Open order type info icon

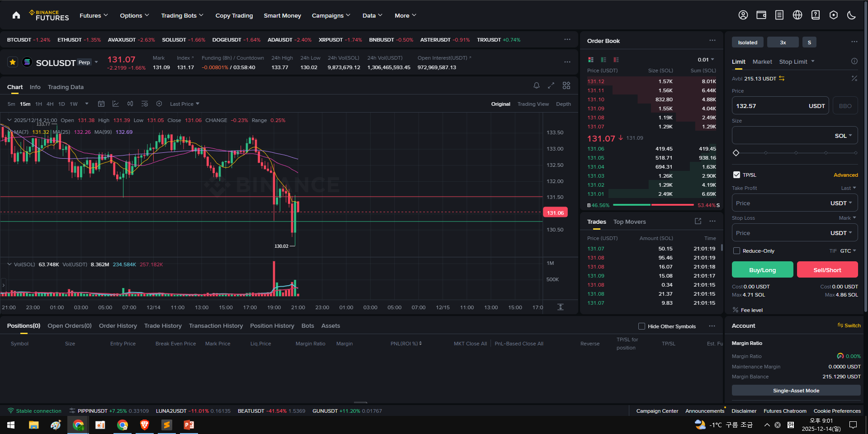point(854,61)
